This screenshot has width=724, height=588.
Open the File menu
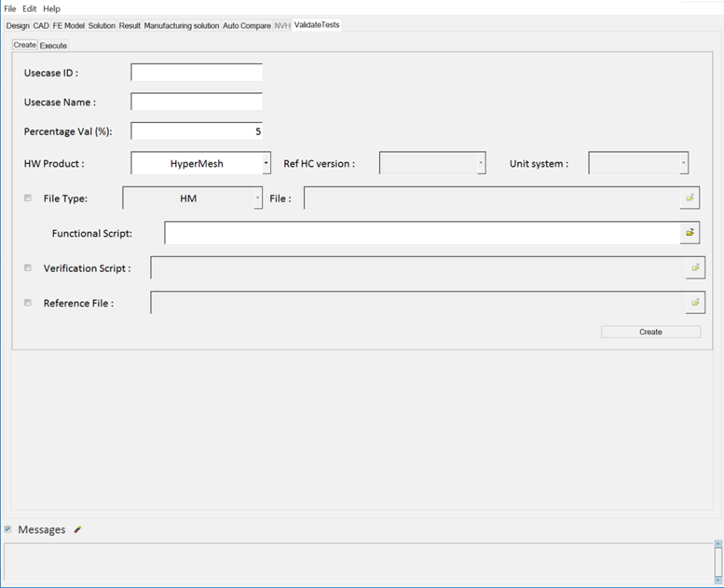(9, 8)
